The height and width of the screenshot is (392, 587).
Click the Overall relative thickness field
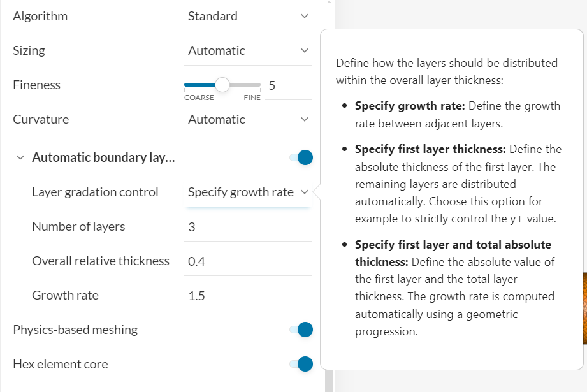pyautogui.click(x=248, y=261)
